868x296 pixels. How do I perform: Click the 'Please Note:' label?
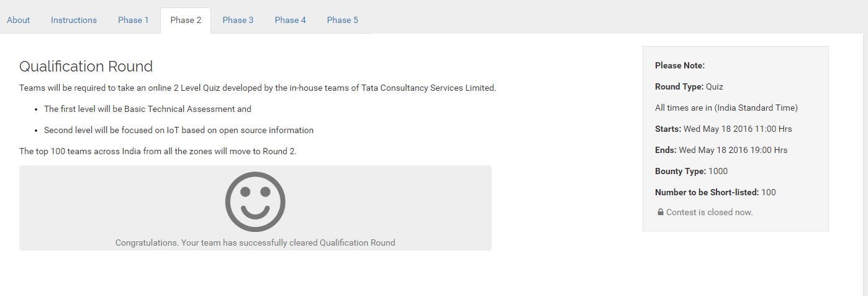click(679, 65)
